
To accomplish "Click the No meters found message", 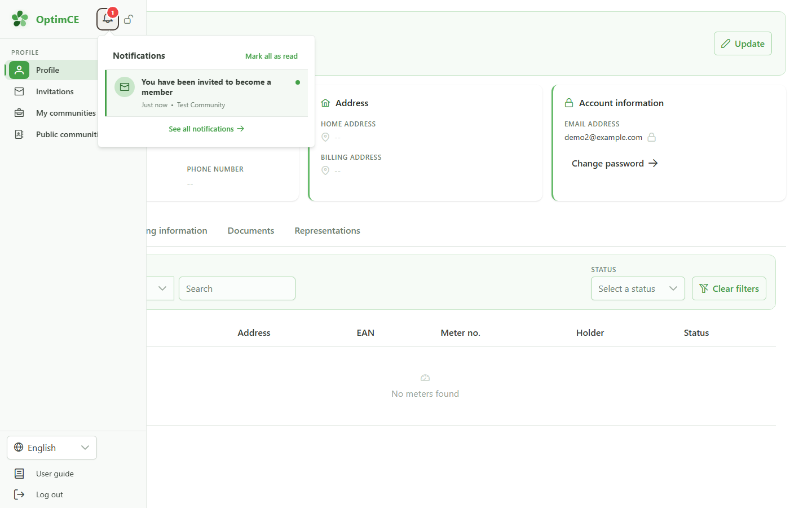I will coord(425,393).
